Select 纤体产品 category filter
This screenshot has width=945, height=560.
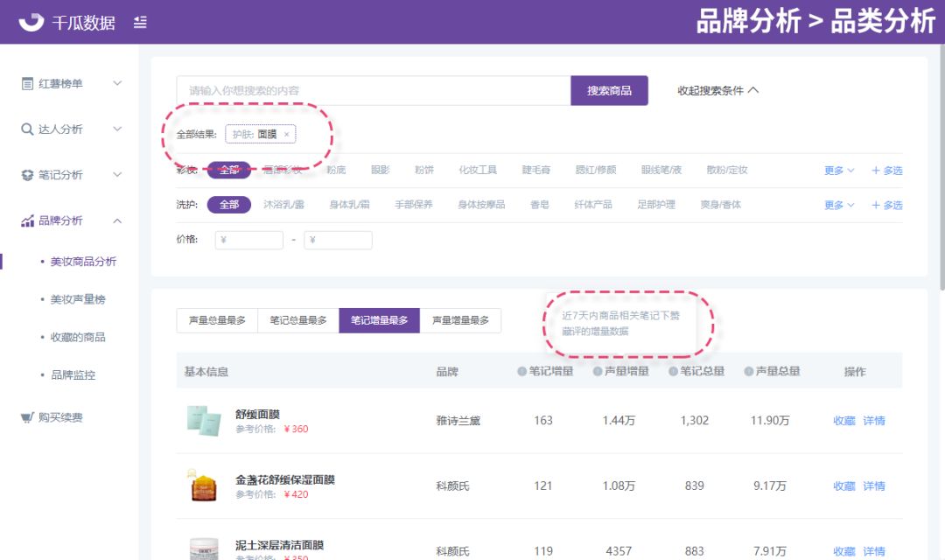click(x=593, y=205)
